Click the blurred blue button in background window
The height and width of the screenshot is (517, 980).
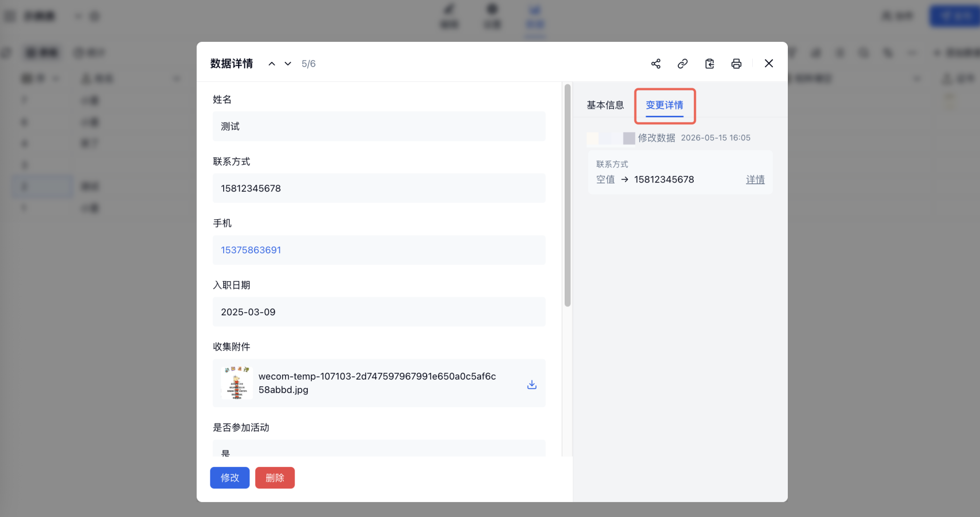955,16
